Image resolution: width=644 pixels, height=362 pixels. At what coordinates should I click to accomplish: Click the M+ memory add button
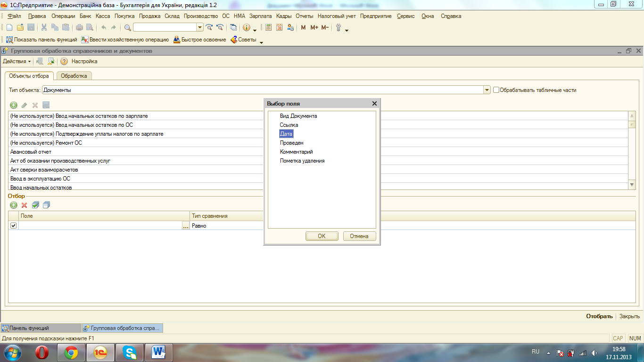point(314,28)
